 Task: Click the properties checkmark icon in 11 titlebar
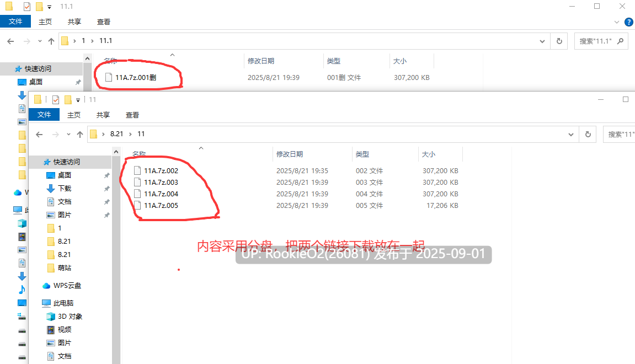click(x=56, y=100)
